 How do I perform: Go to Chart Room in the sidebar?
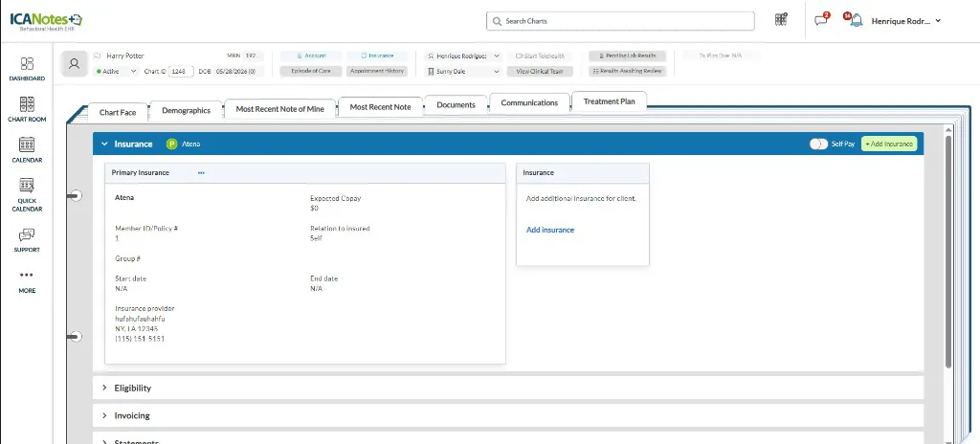pyautogui.click(x=27, y=109)
